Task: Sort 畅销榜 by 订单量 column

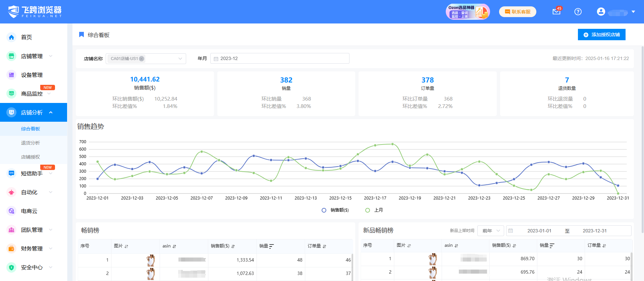Action: coord(324,246)
